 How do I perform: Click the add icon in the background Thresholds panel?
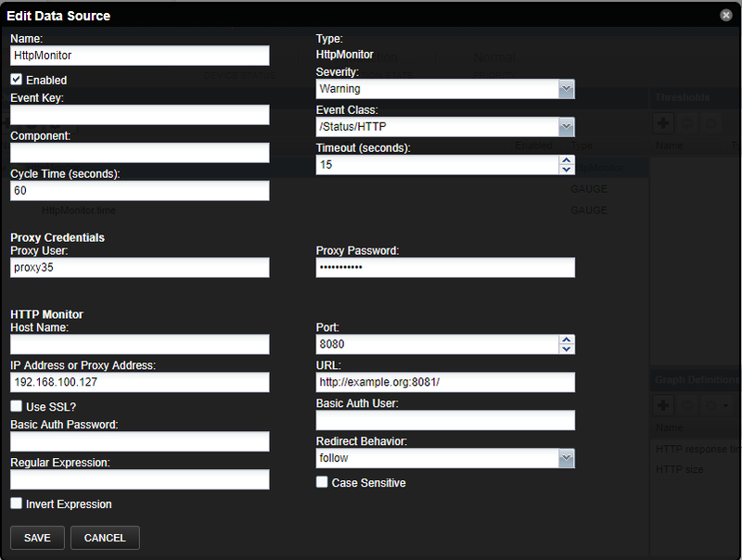(663, 123)
